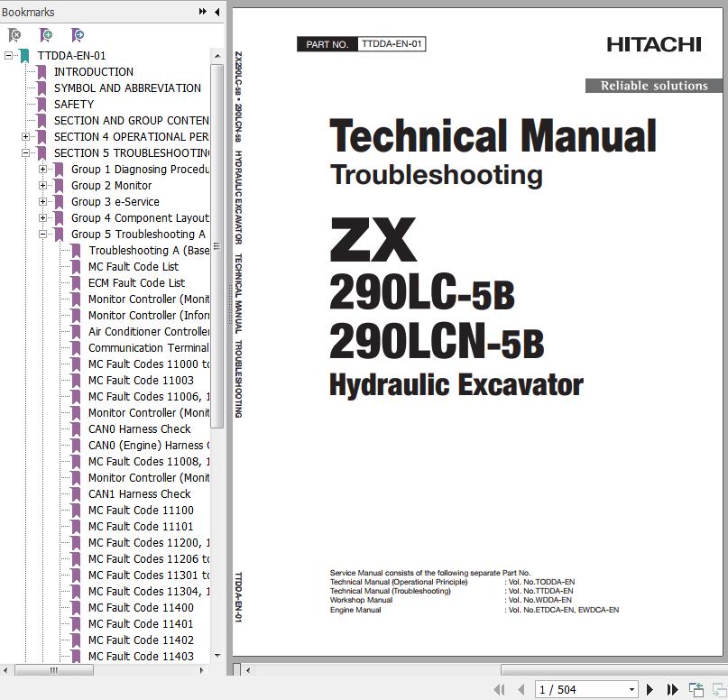Viewport: 728px width, 700px height.
Task: Open the SAFETY bookmark
Action: (74, 105)
